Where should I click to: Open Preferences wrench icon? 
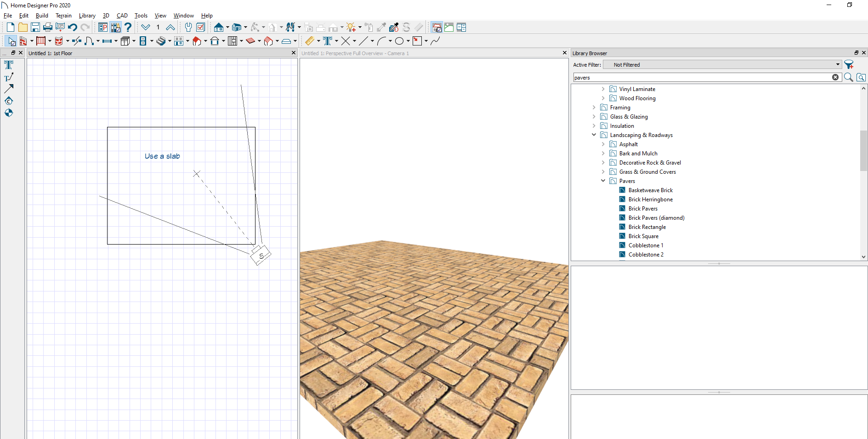tap(188, 28)
